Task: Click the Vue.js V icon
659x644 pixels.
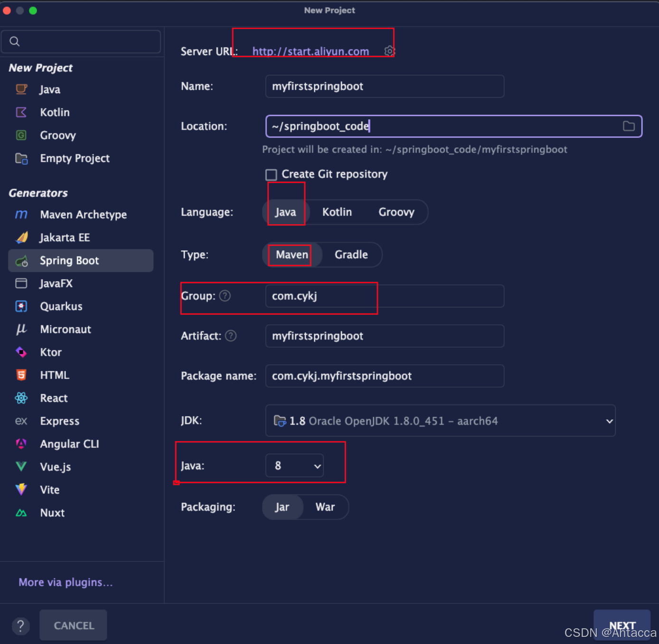Action: point(21,466)
